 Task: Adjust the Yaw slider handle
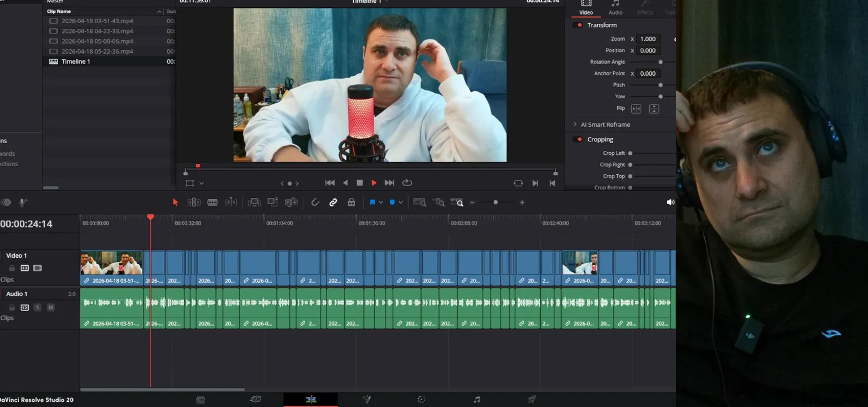point(660,97)
